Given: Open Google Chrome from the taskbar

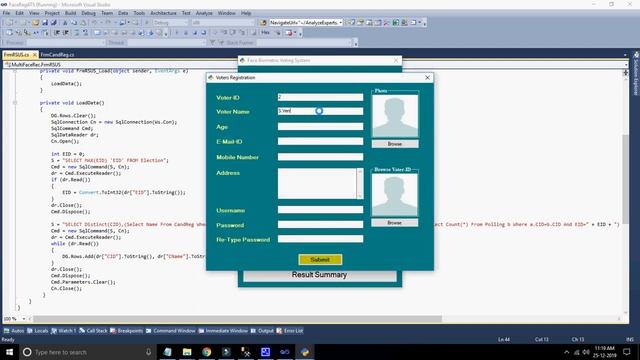Looking at the screenshot, I should click(207, 352).
